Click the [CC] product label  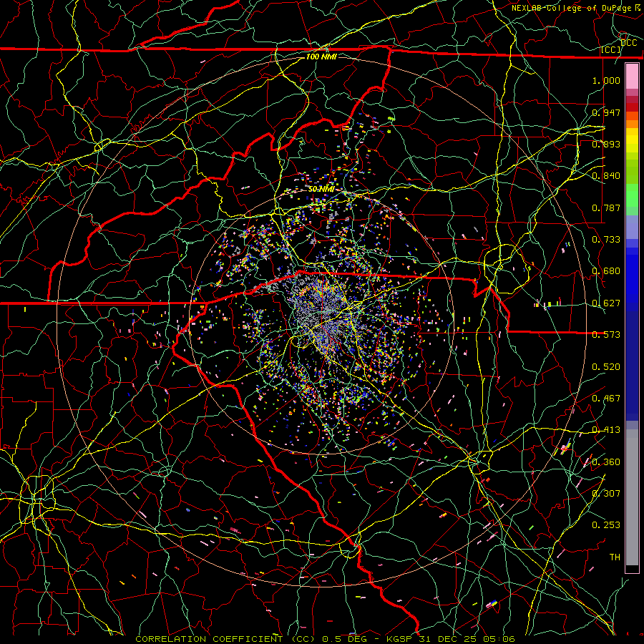click(x=611, y=50)
